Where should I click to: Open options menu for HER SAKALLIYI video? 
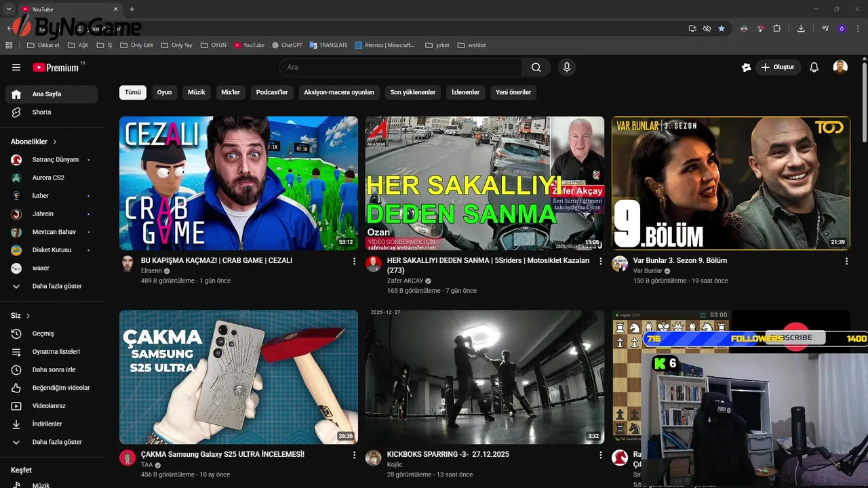pyautogui.click(x=600, y=261)
